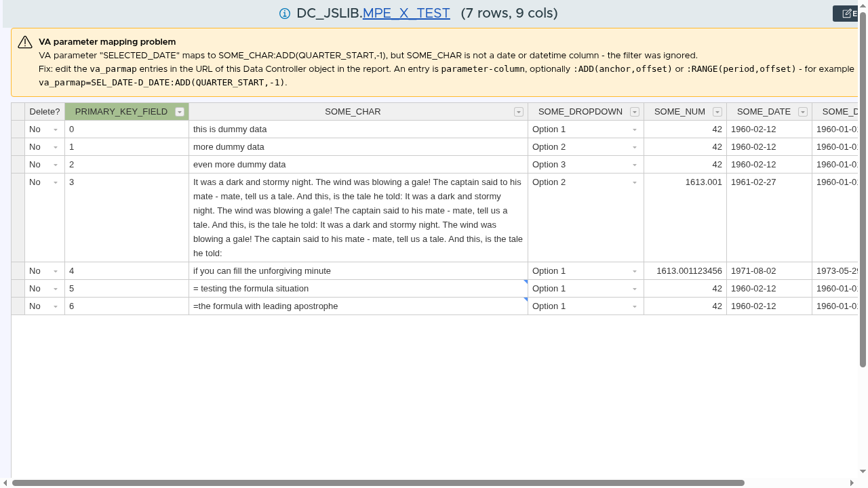The width and height of the screenshot is (868, 488).
Task: Click the 1971-08-02 date cell
Action: 769,271
